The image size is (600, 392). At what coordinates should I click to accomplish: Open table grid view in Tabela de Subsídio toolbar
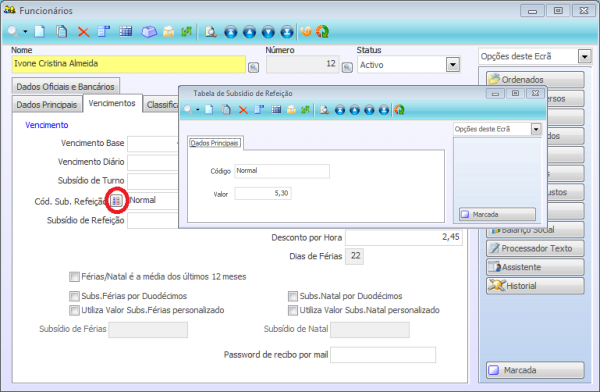[276, 110]
